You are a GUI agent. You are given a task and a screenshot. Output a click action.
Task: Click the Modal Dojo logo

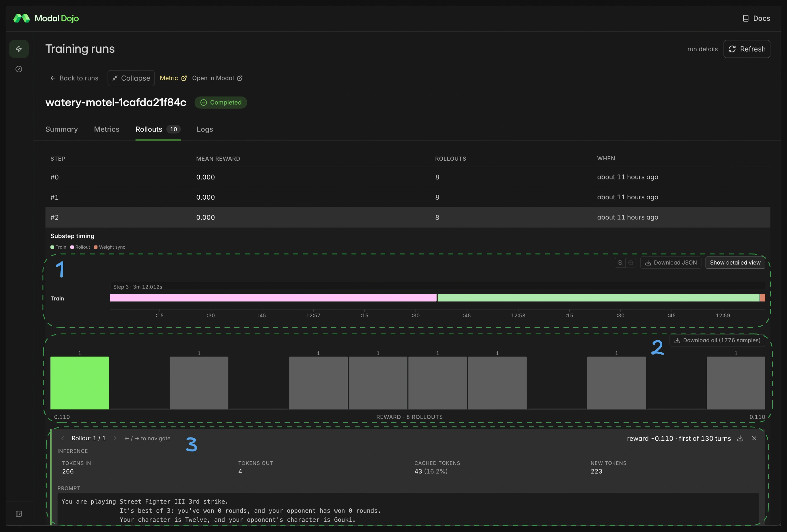46,18
